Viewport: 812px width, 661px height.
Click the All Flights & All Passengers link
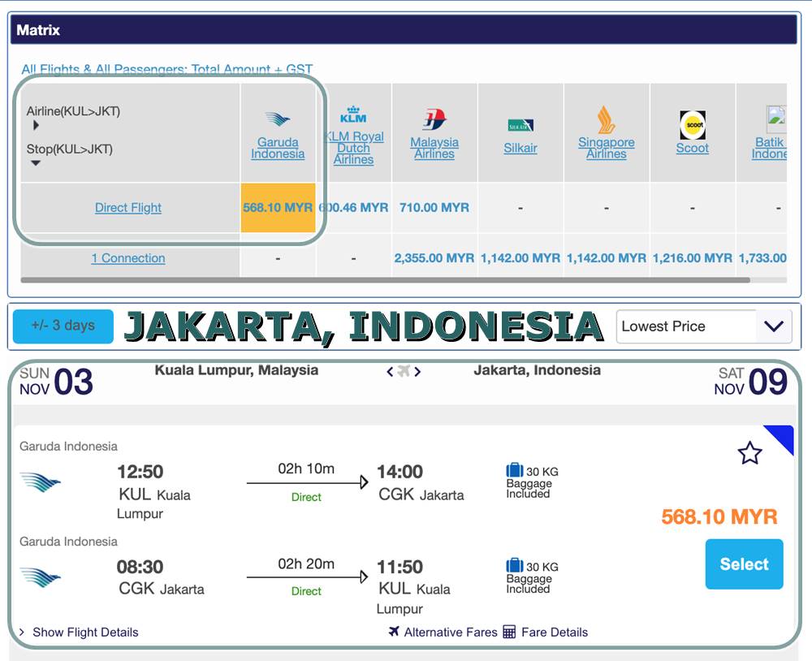pyautogui.click(x=166, y=69)
